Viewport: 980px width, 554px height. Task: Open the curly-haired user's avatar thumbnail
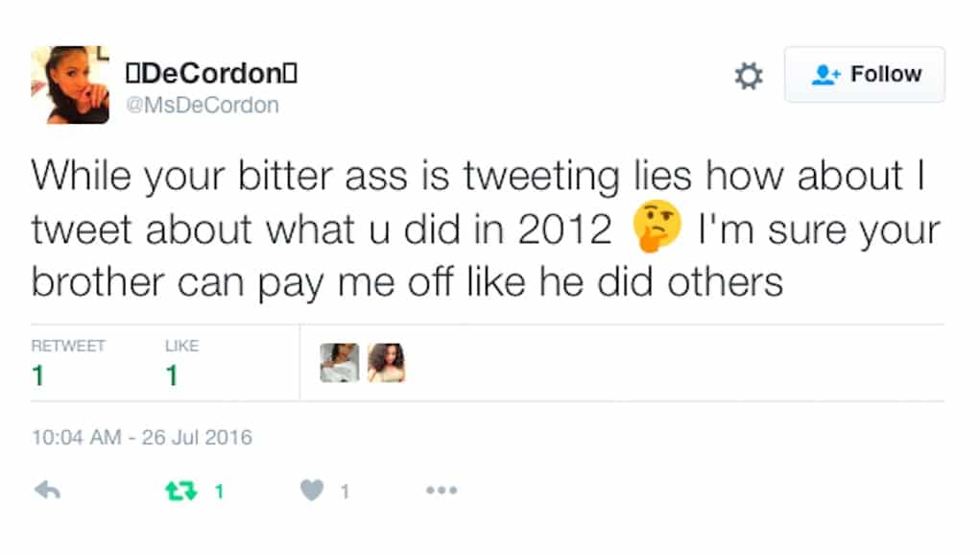pyautogui.click(x=386, y=363)
